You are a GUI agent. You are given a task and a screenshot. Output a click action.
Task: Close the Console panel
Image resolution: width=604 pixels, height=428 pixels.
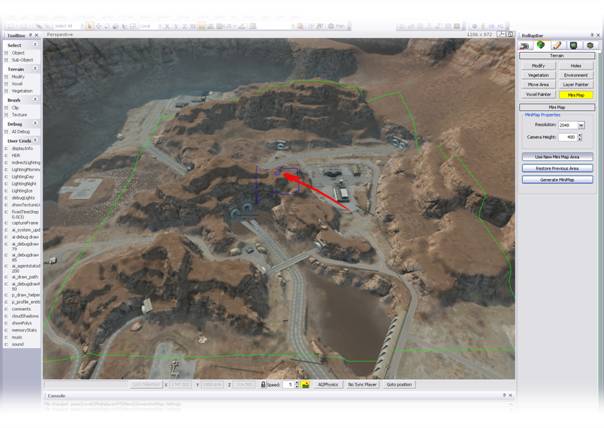[510, 395]
